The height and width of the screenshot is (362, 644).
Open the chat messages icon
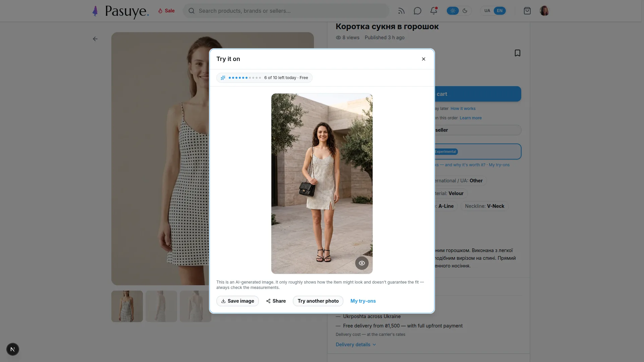pos(417,11)
